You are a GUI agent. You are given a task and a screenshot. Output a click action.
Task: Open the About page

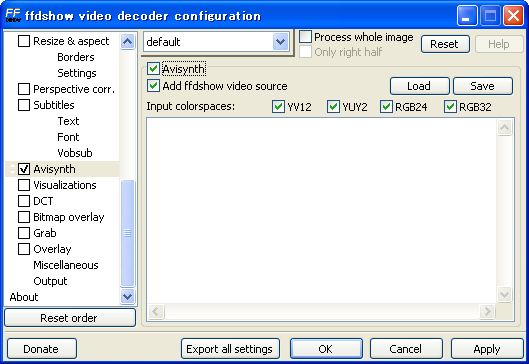24,297
